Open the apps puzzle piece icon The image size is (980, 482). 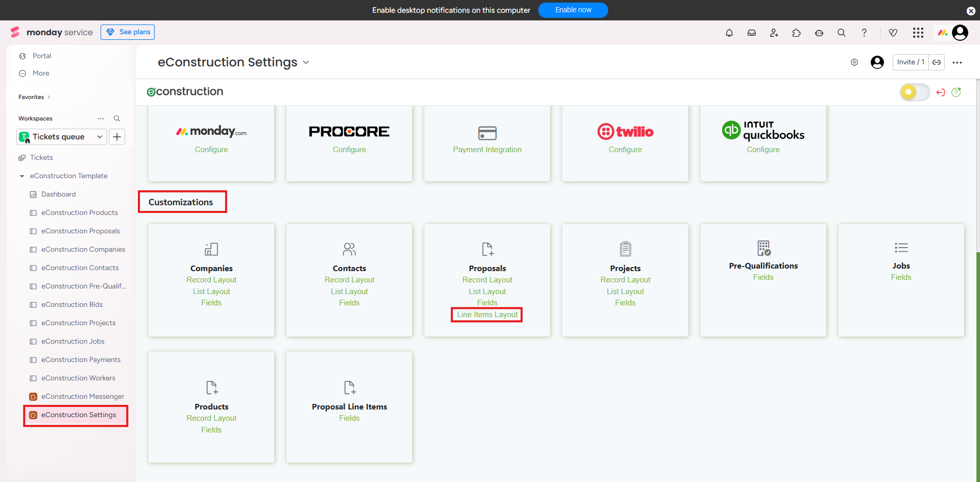(x=797, y=33)
